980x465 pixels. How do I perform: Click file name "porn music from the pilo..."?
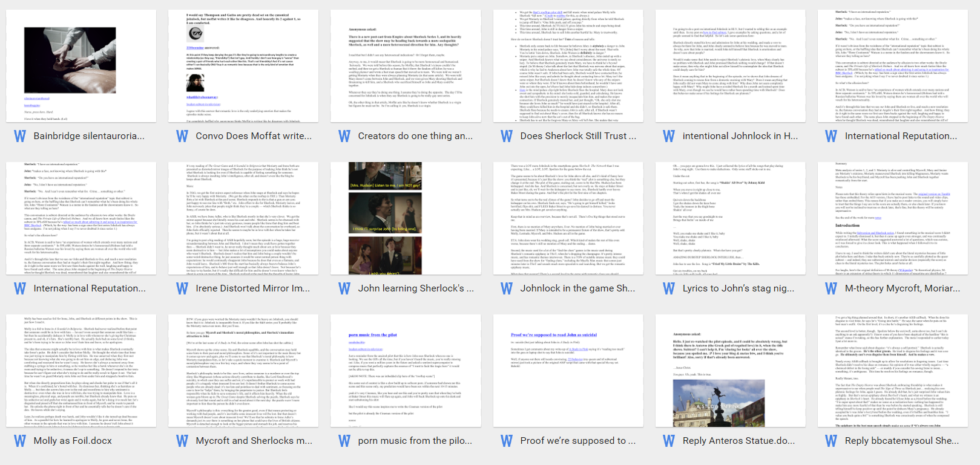coord(415,441)
